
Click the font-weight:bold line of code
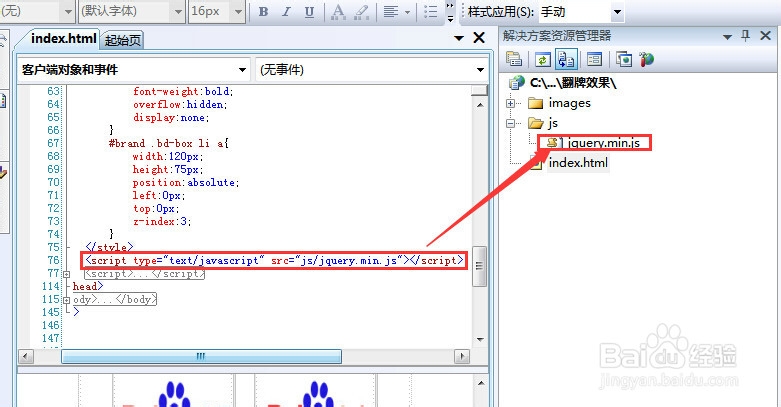coord(183,92)
